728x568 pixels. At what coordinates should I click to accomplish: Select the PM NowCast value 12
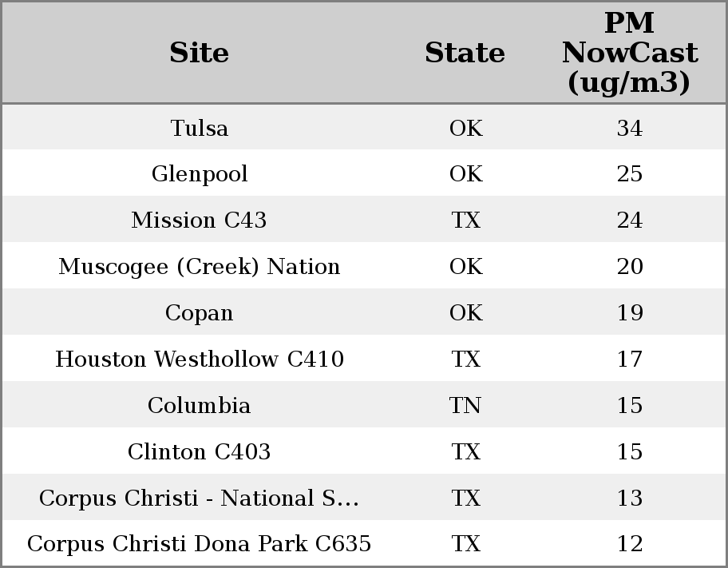click(629, 544)
